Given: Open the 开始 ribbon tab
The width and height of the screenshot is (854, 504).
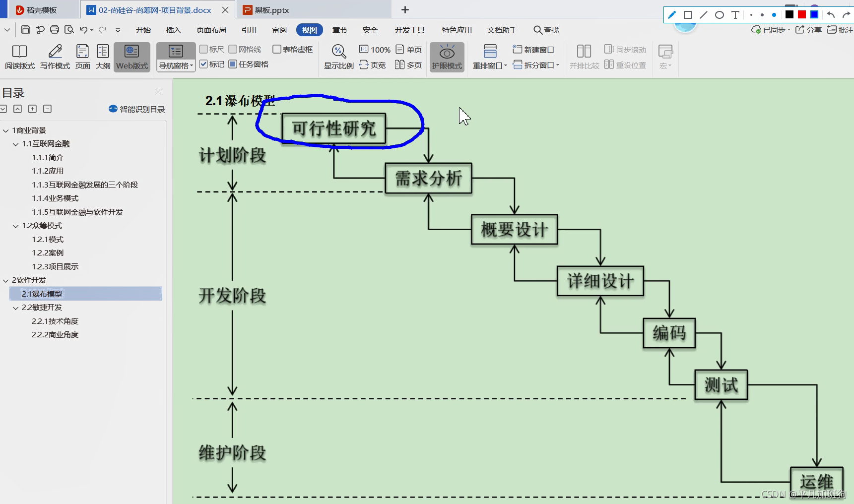Looking at the screenshot, I should 143,30.
